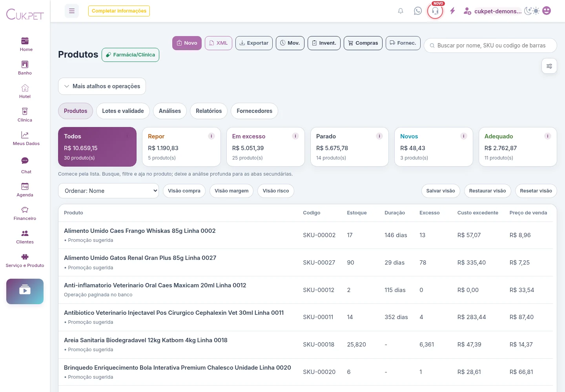Switch to the Análises tab
The image size is (565, 392).
click(x=170, y=111)
